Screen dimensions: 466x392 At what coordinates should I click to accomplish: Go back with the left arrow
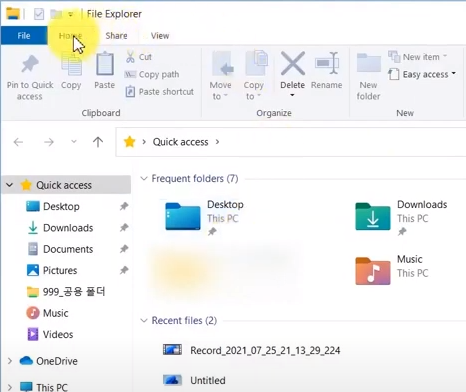(x=18, y=142)
